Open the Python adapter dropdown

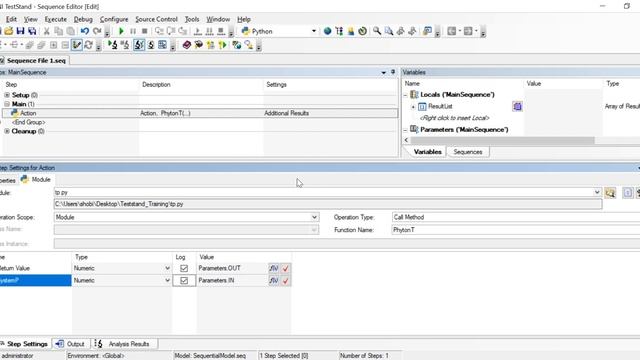pos(313,31)
